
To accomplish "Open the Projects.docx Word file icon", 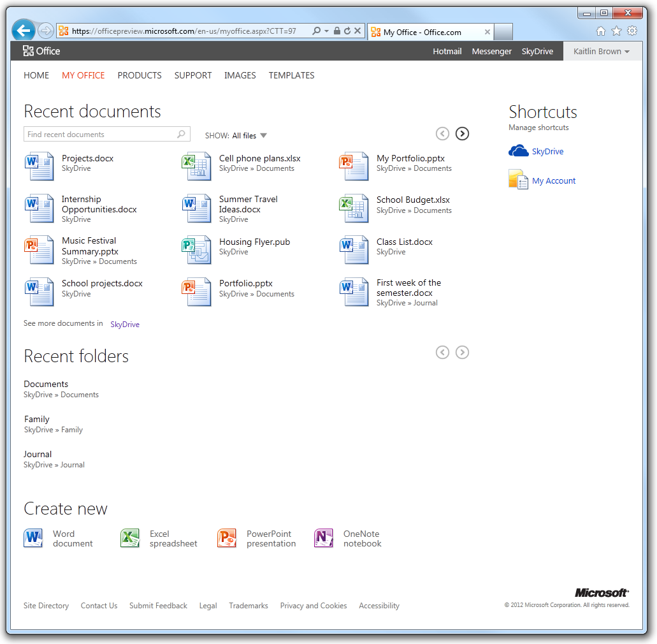I will (38, 166).
